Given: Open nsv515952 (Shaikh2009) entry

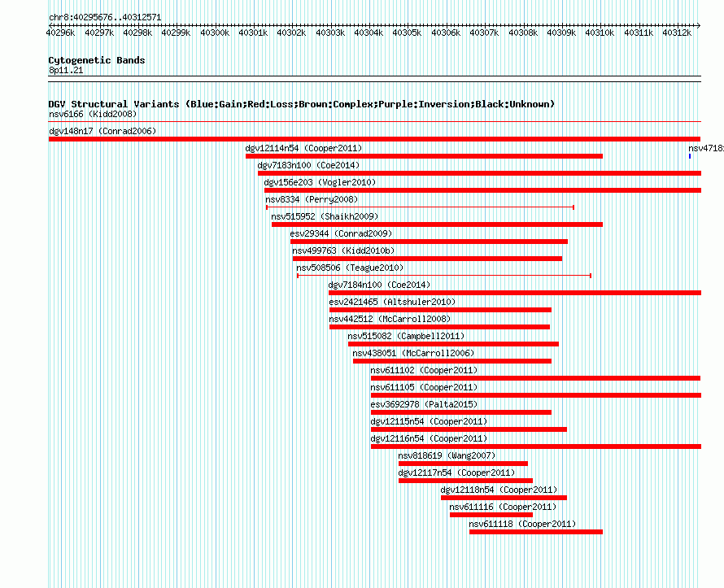Looking at the screenshot, I should (x=325, y=216).
